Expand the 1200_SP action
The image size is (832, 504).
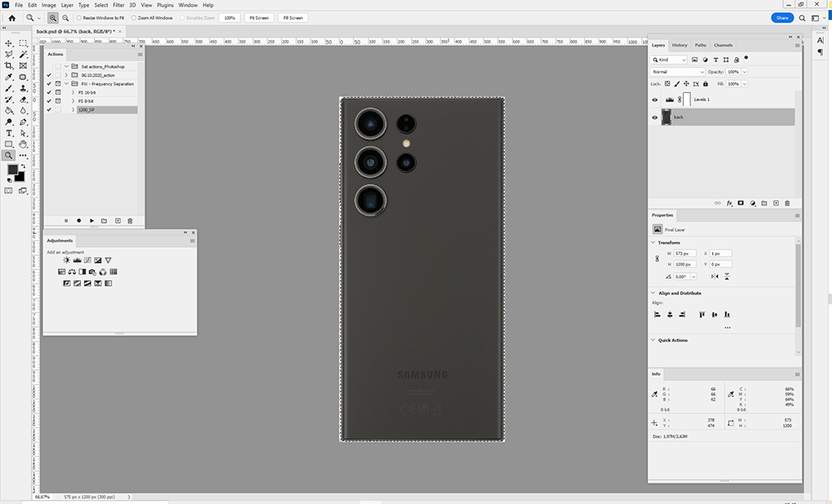73,110
